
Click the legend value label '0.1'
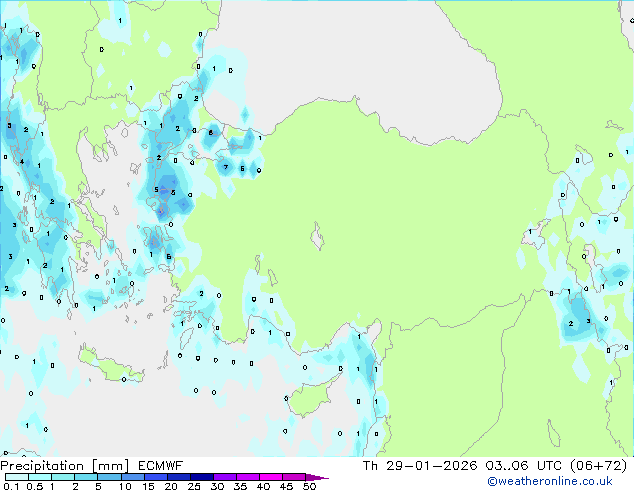pos(11,486)
